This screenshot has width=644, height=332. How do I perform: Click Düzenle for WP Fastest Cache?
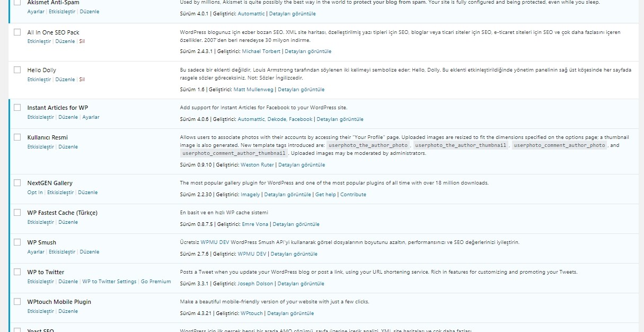coord(68,222)
